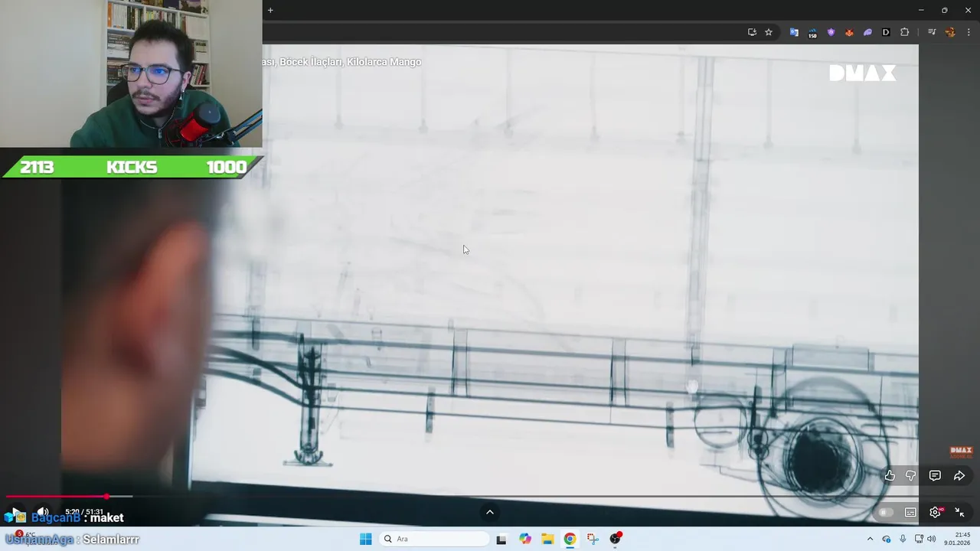Open OBS Studio from the taskbar
980x551 pixels.
[x=616, y=539]
